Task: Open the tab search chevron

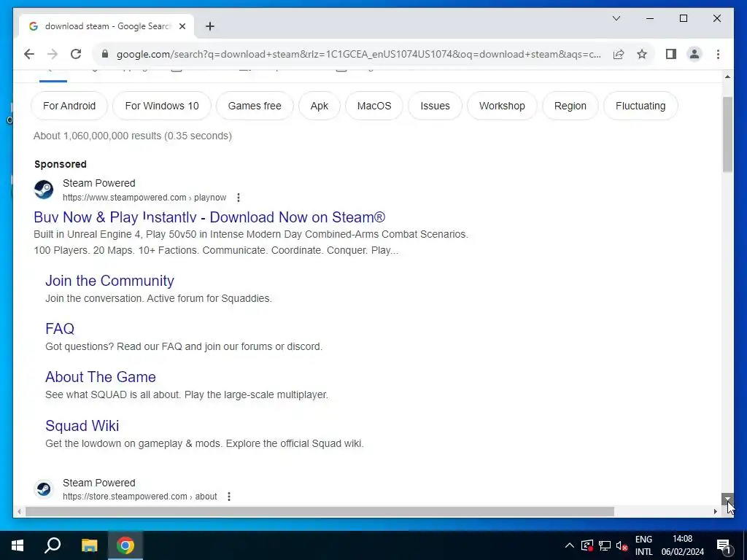Action: pyautogui.click(x=616, y=18)
